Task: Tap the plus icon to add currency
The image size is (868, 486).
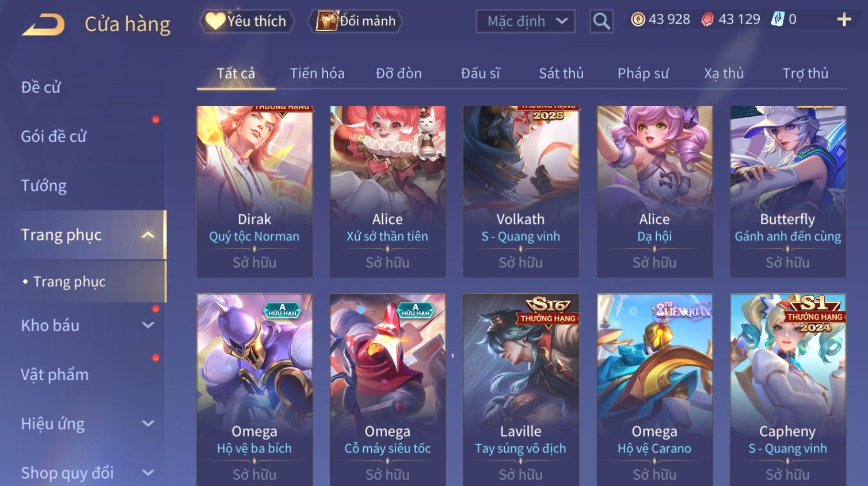Action: 844,20
